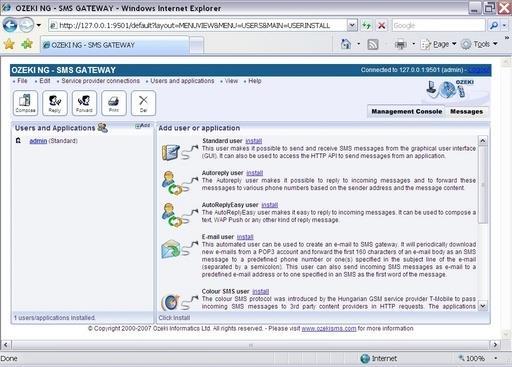Stop loading with the red X icon
Screen dimensions: 512x367
pyautogui.click(x=382, y=25)
